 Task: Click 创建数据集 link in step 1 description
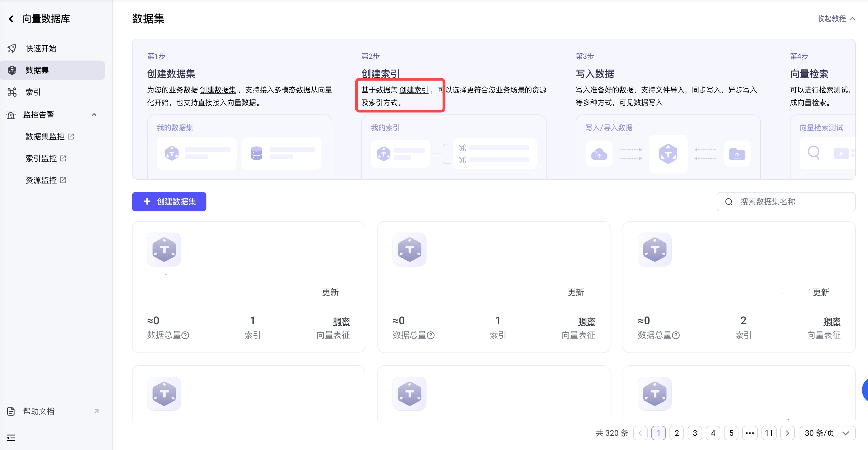[218, 90]
